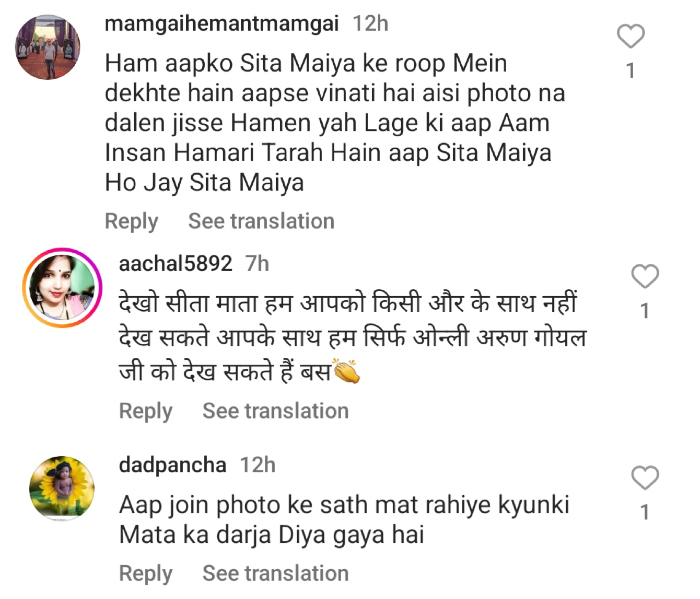Like dadpancha's comment using the heart icon
Image resolution: width=700 pixels, height=599 pixels.
(x=646, y=477)
